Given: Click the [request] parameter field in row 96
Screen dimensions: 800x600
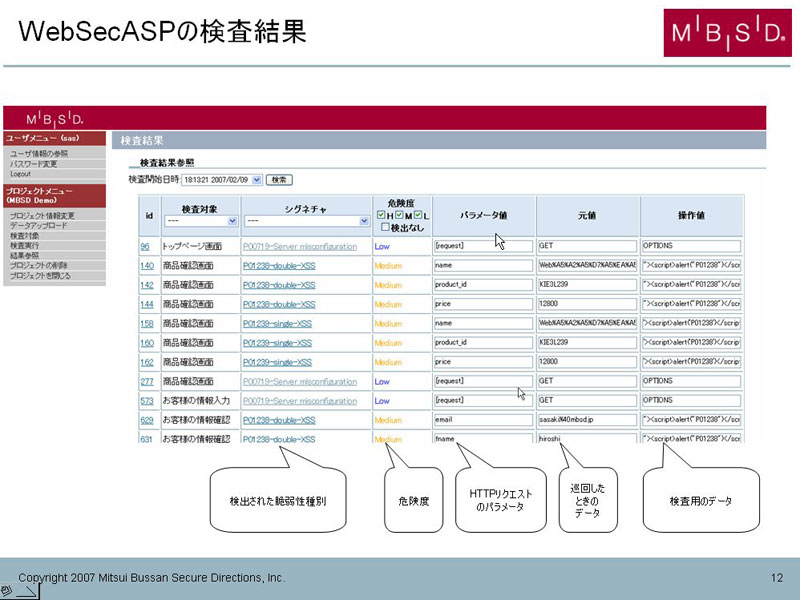Looking at the screenshot, I should click(x=483, y=246).
